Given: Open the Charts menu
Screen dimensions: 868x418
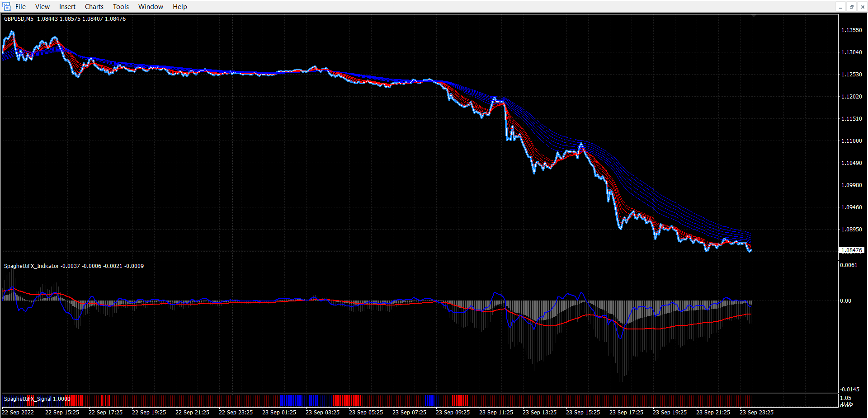Looking at the screenshot, I should coord(94,7).
